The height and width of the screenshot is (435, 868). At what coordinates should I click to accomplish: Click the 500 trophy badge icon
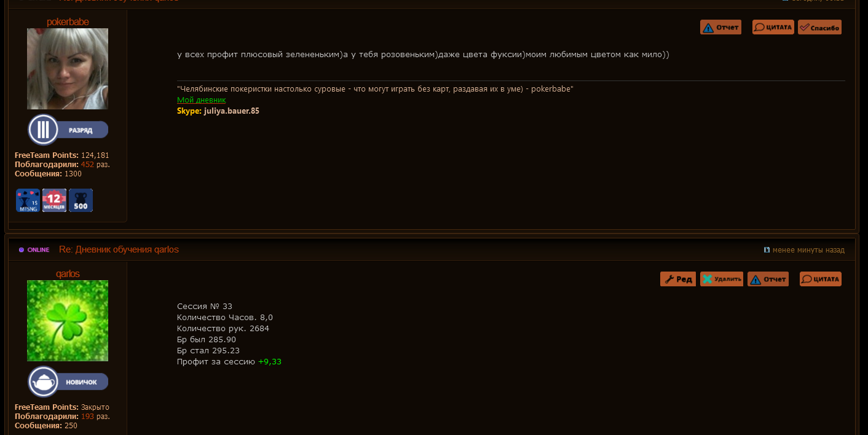tap(81, 200)
